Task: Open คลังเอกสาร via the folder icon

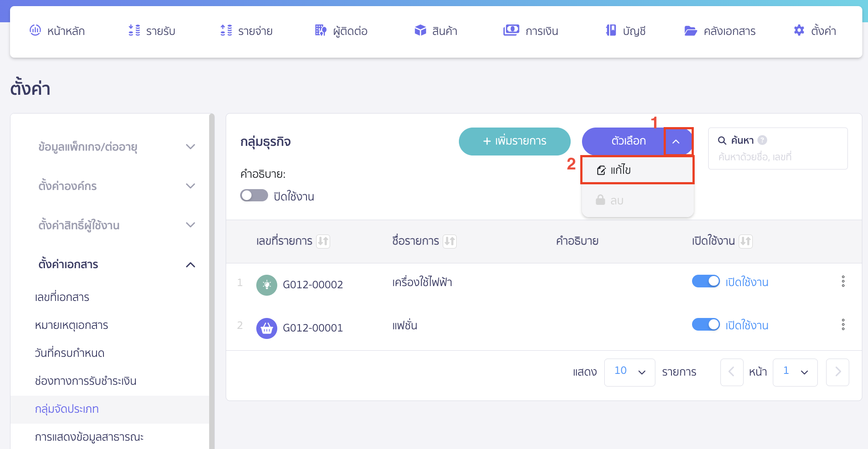Action: [690, 31]
